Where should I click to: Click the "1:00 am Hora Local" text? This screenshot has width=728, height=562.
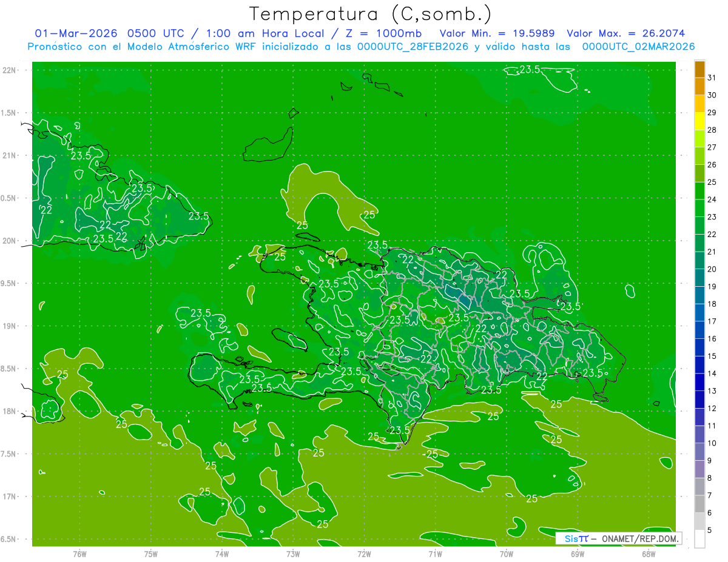265,33
